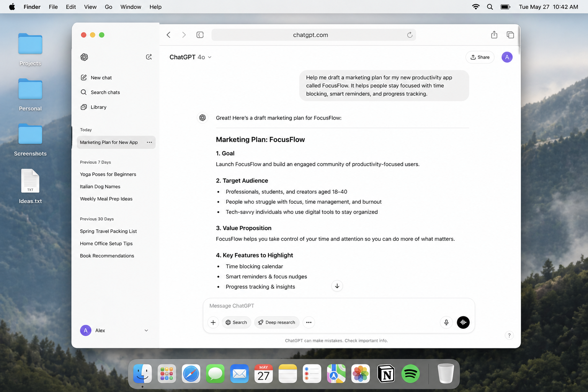Viewport: 588px width, 392px height.
Task: Open the Help menu
Action: click(x=155, y=7)
